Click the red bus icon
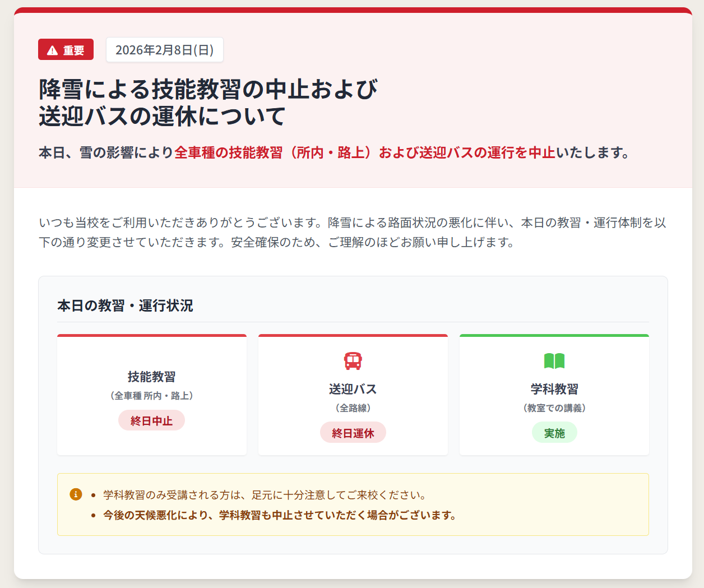Viewport: 704px width, 588px height. [x=353, y=361]
